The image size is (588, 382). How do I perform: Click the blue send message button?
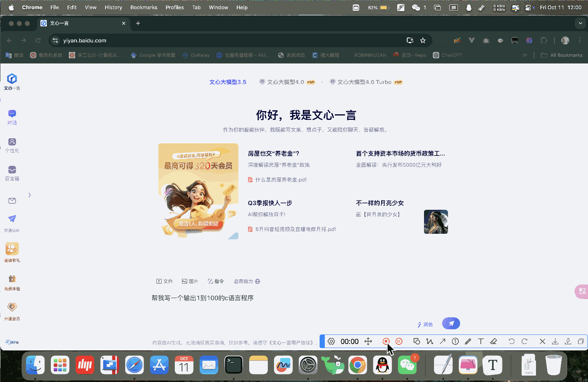[x=451, y=323]
